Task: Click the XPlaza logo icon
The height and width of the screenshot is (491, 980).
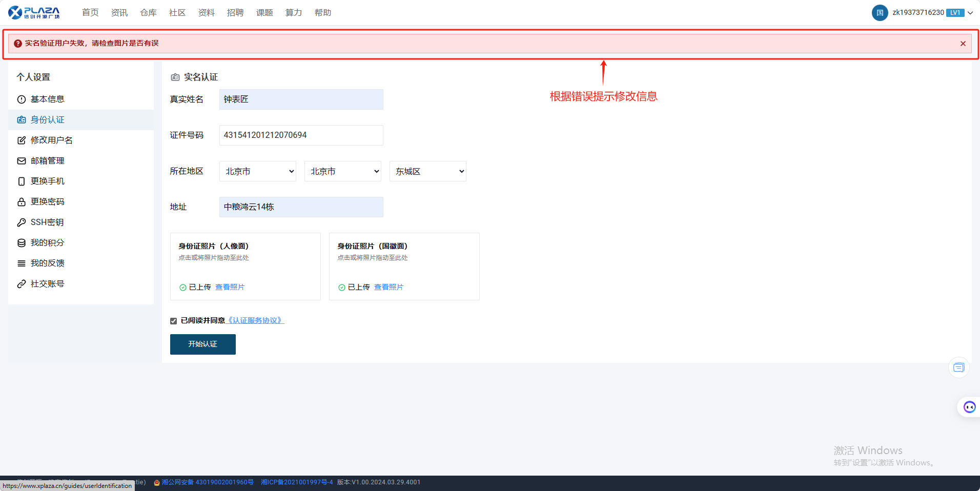Action: (15, 12)
